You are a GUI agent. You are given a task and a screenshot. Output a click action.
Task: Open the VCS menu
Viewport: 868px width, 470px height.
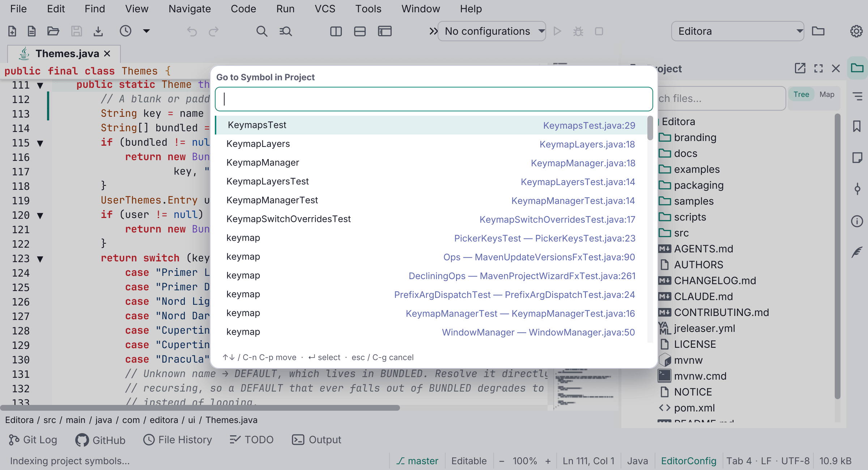325,9
